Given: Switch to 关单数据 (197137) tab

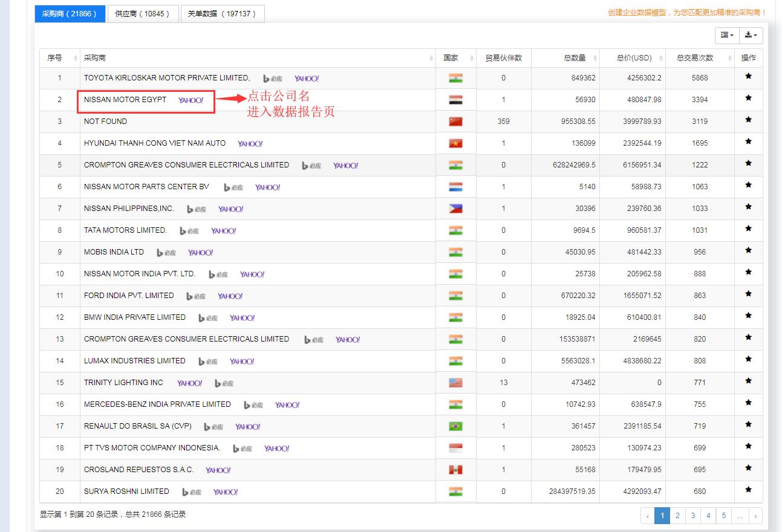Looking at the screenshot, I should (222, 14).
